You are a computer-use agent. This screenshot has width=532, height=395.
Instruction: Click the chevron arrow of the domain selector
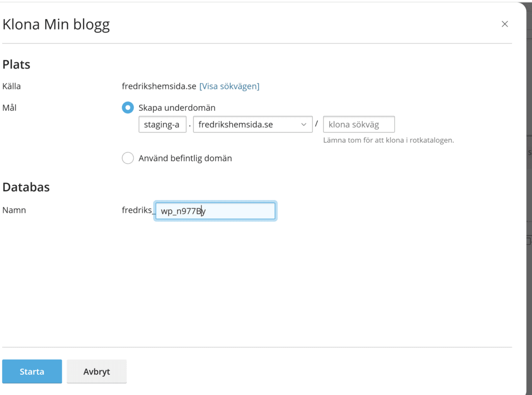click(x=304, y=125)
